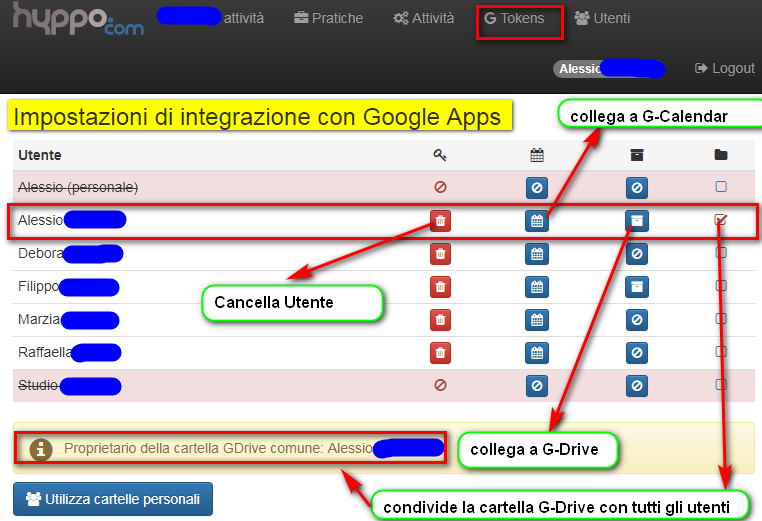Click the folder column header icon
This screenshot has width=762, height=521.
point(721,155)
